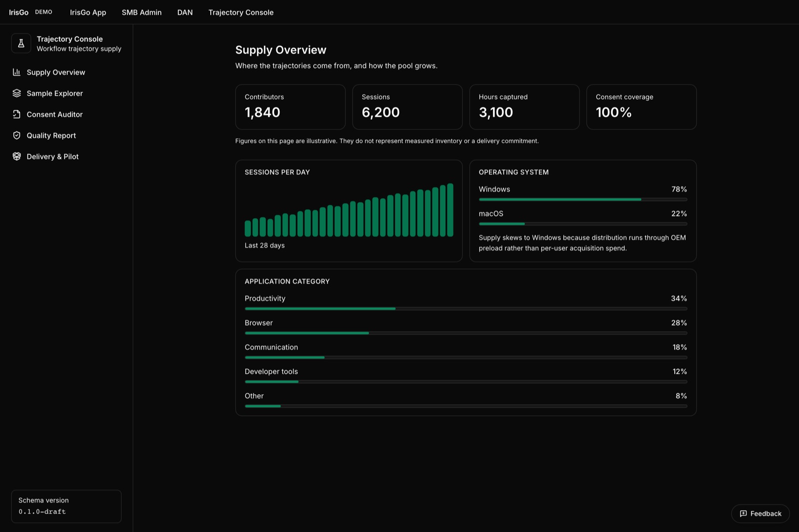This screenshot has width=799, height=532.
Task: Click the 22% value
Action: click(679, 214)
